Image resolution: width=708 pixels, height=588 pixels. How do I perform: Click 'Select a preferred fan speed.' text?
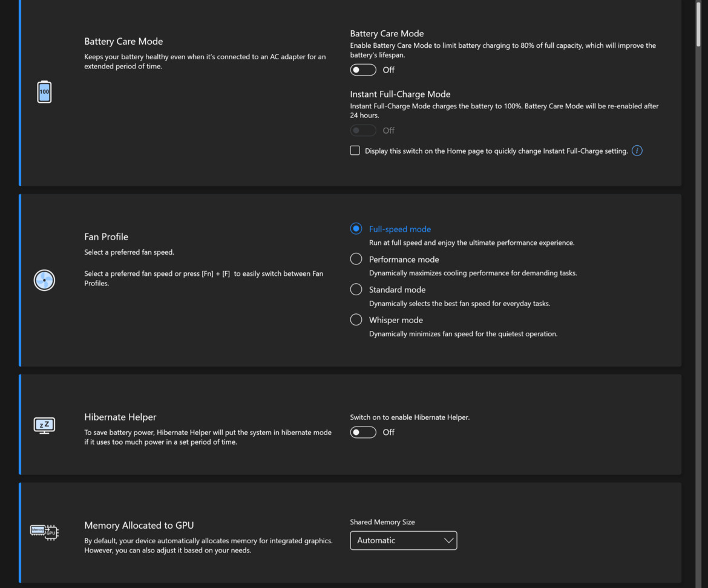click(129, 252)
